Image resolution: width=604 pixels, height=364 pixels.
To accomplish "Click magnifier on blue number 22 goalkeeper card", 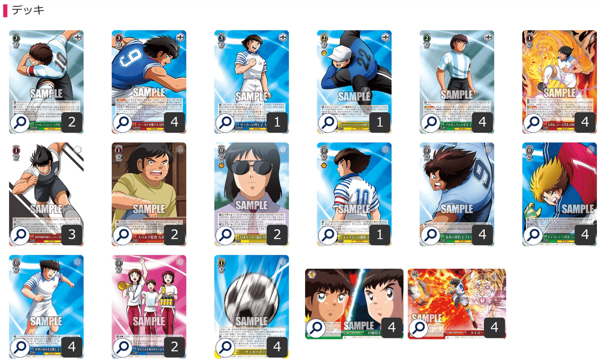I will tap(328, 122).
